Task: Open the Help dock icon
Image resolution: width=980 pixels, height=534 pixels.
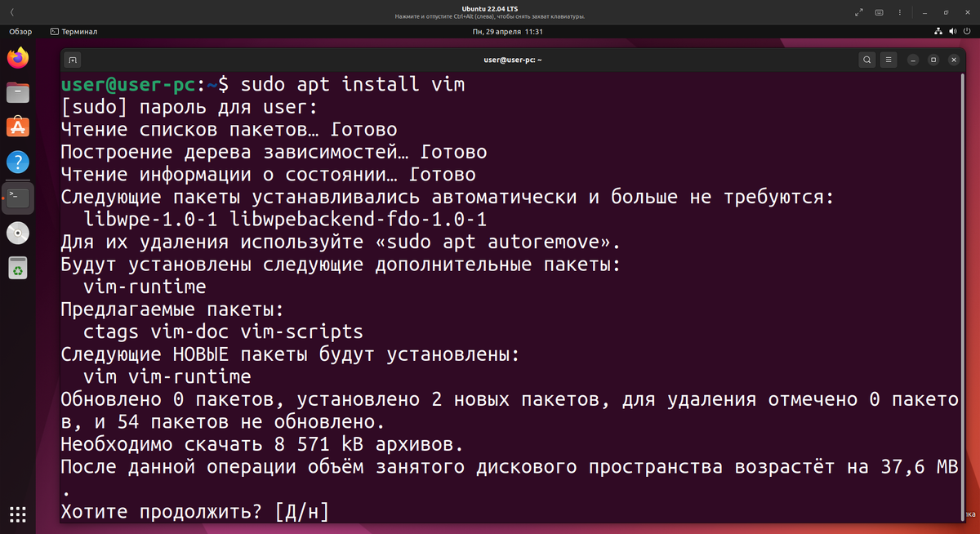Action: coord(18,162)
